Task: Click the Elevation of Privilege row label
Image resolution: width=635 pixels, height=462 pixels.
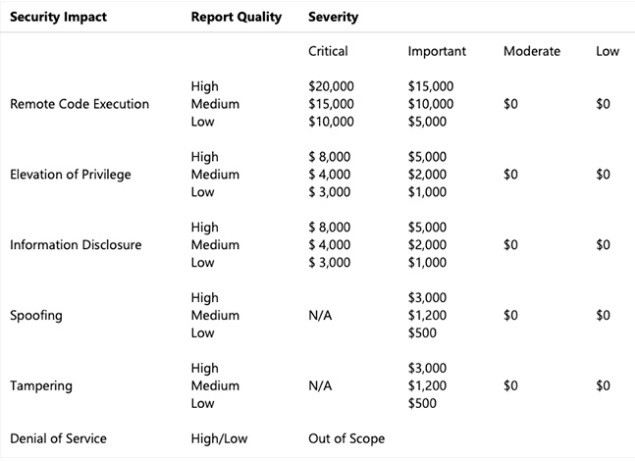Action: click(70, 175)
